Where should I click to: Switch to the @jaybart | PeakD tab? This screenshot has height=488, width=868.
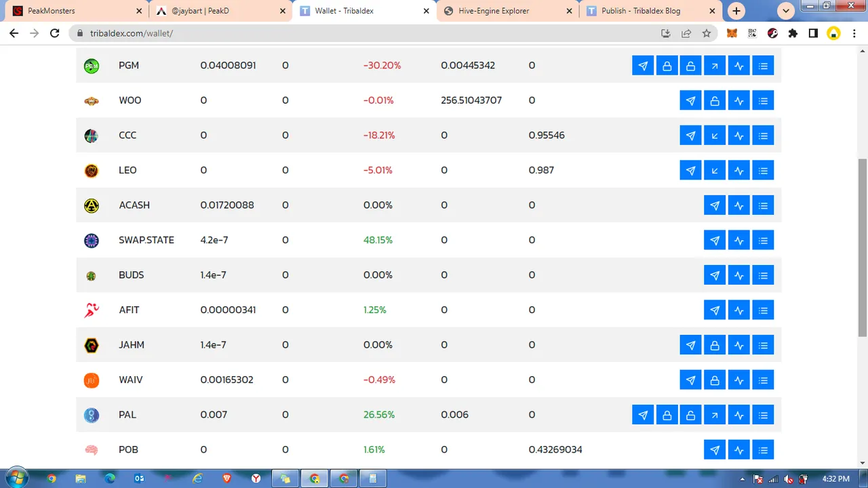[220, 11]
